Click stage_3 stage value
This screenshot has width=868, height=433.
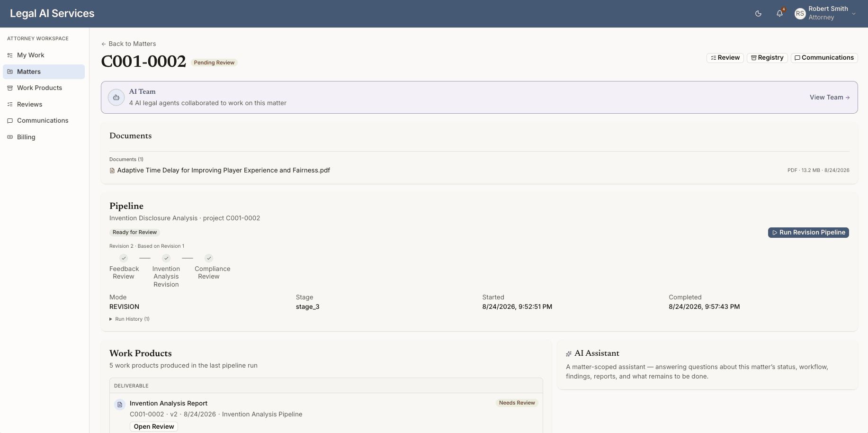308,307
